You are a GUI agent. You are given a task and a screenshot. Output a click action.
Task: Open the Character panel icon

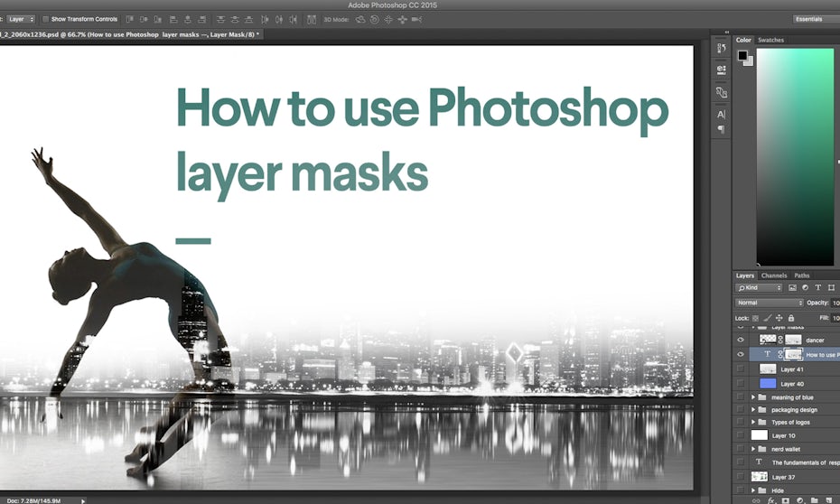coord(721,115)
